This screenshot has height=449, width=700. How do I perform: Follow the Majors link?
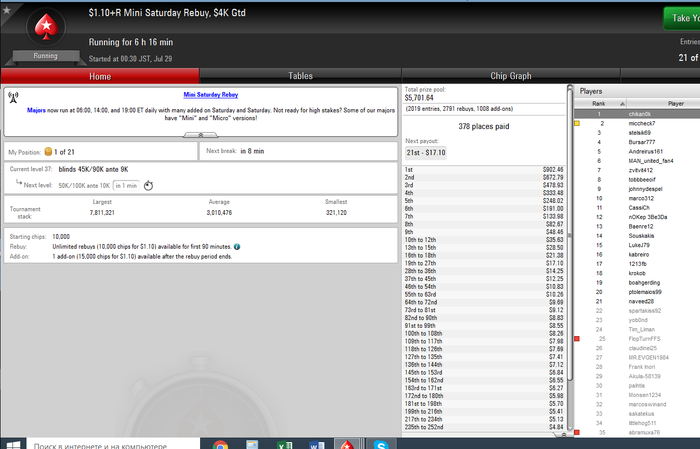point(36,110)
